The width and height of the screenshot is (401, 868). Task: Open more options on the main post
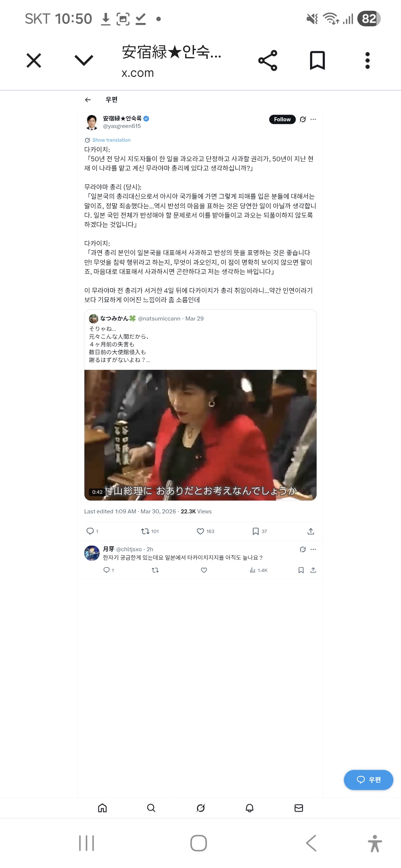point(313,119)
